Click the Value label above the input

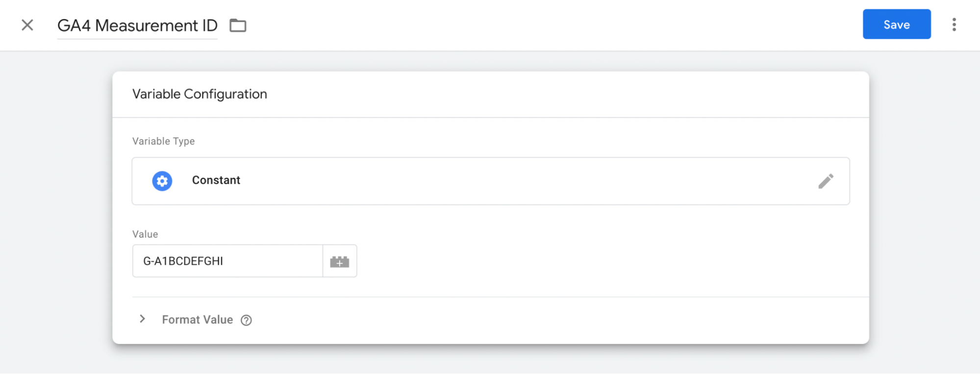(x=145, y=234)
